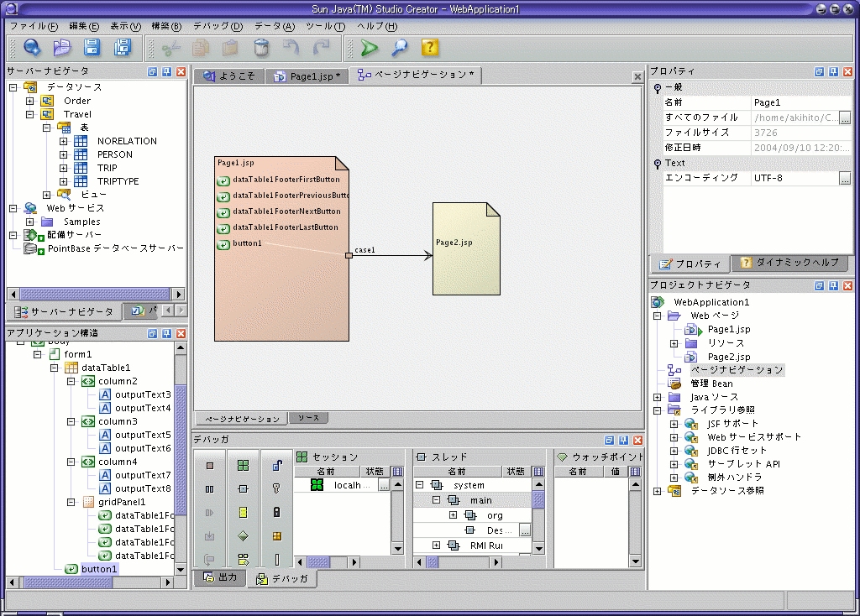Expand the Samples web service folder
This screenshot has width=860, height=616.
(30, 222)
